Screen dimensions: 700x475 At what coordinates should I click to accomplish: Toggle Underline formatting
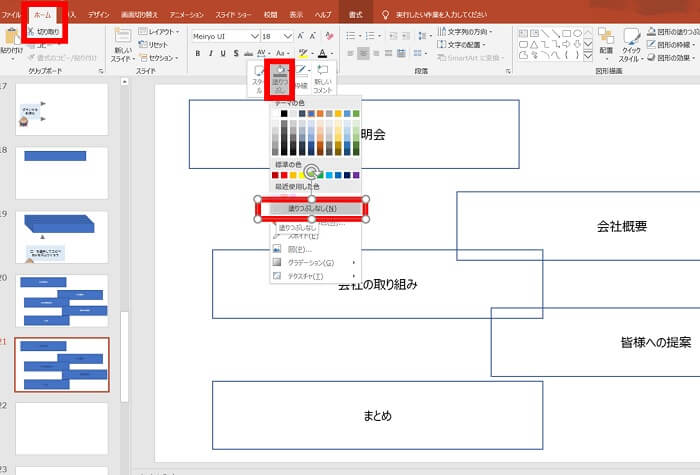pyautogui.click(x=225, y=53)
